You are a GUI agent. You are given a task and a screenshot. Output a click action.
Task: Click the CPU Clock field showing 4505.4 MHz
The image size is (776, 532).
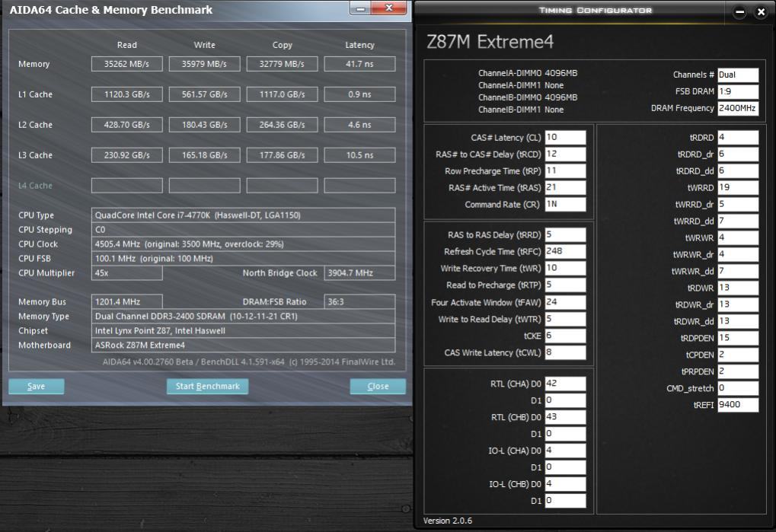pyautogui.click(x=243, y=244)
